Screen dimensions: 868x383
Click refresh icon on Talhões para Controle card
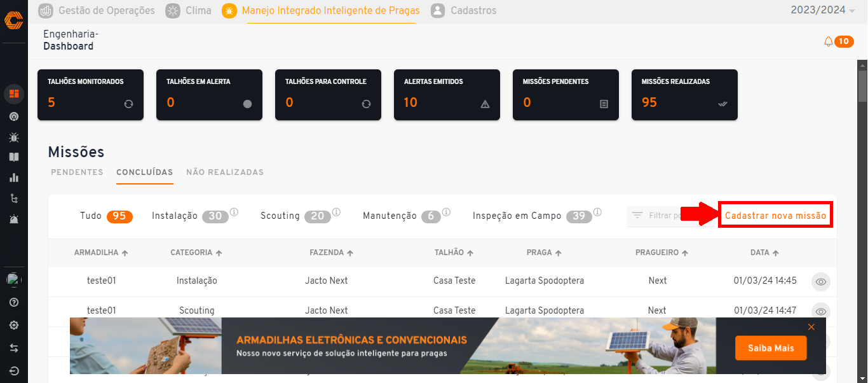point(366,104)
